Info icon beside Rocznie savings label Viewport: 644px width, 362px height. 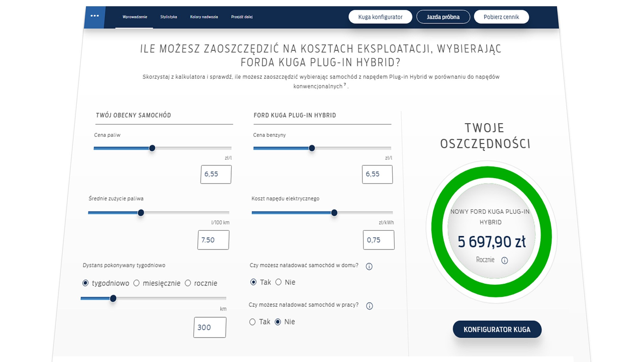(x=504, y=261)
